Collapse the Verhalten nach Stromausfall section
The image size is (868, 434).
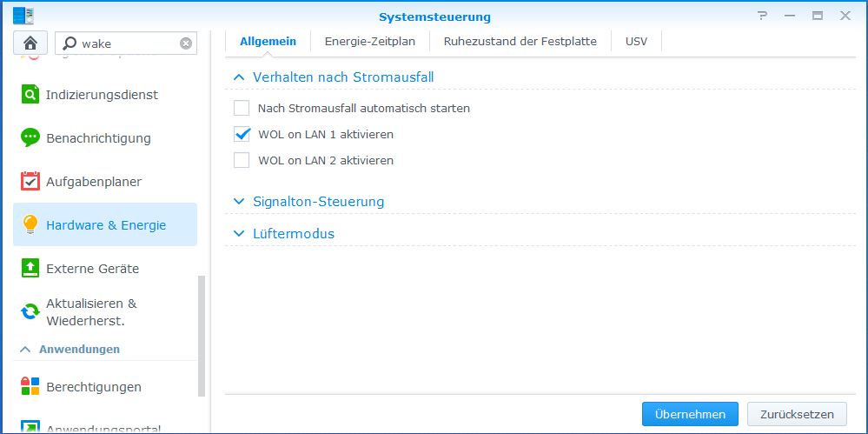coord(239,77)
